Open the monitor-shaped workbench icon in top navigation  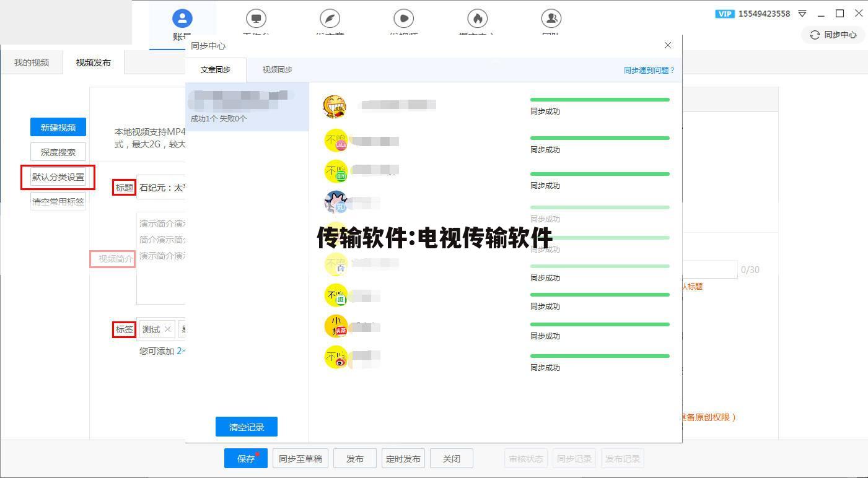256,18
